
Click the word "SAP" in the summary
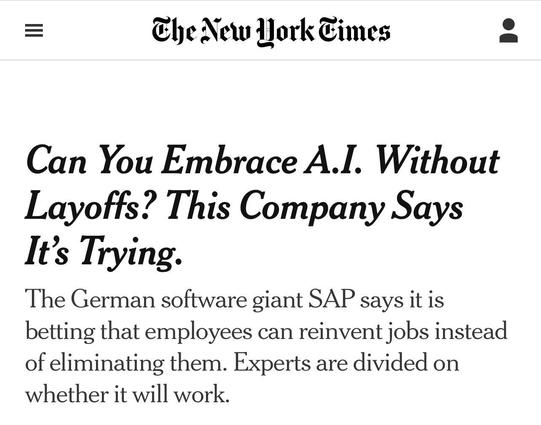point(332,299)
